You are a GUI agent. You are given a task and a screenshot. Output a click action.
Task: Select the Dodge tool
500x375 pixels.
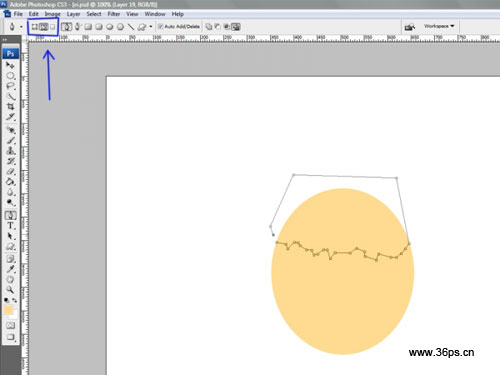[x=10, y=202]
